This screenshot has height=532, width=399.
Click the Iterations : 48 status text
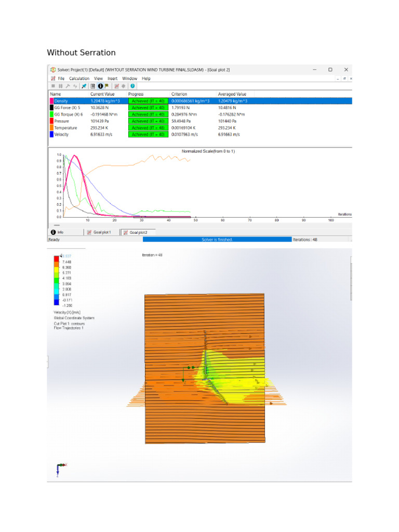305,240
